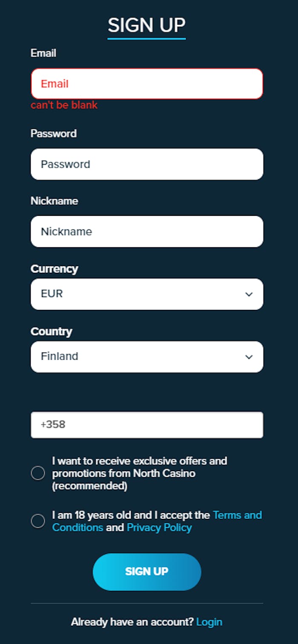Open the Privacy Policy link
This screenshot has height=644, width=298.
coord(159,528)
